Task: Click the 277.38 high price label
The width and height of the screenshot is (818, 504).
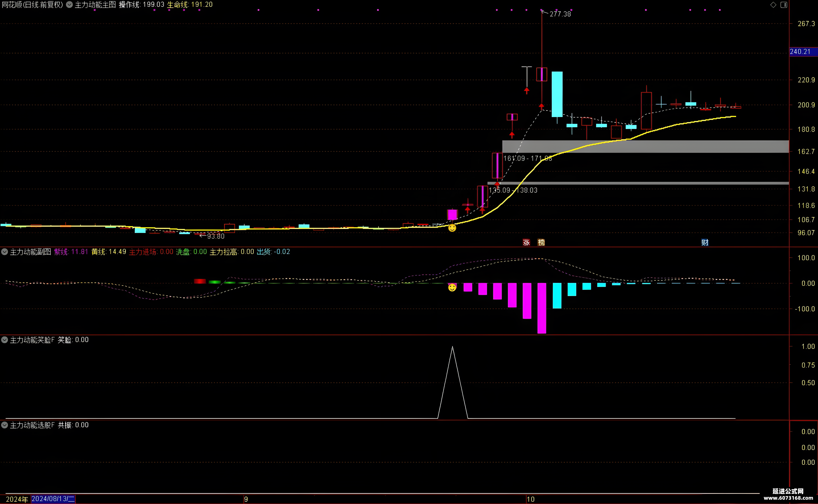Action: point(560,14)
